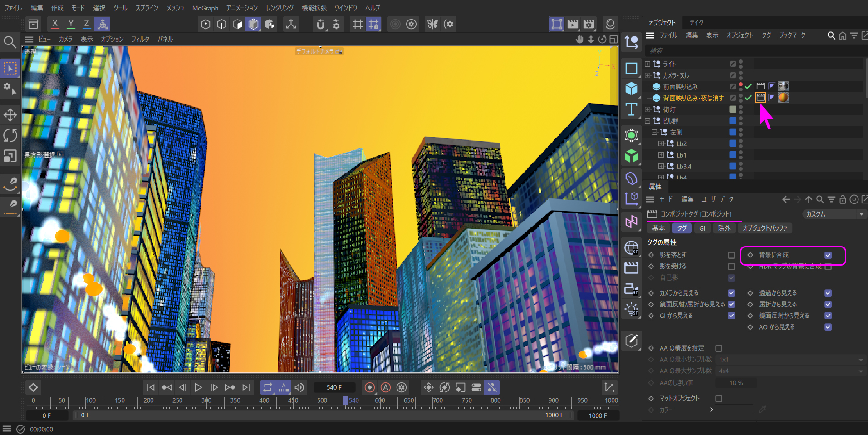
Task: Expand the ライト object group
Action: point(647,64)
